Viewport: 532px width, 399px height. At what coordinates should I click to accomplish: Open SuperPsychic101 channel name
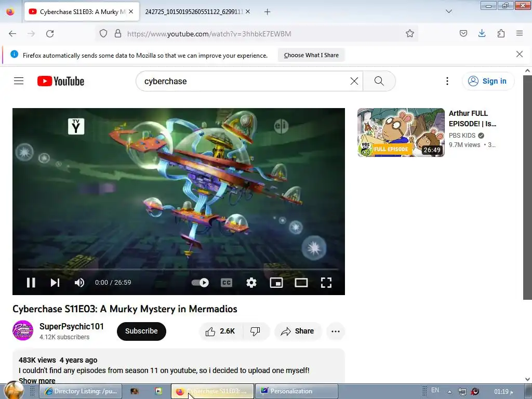pos(72,326)
